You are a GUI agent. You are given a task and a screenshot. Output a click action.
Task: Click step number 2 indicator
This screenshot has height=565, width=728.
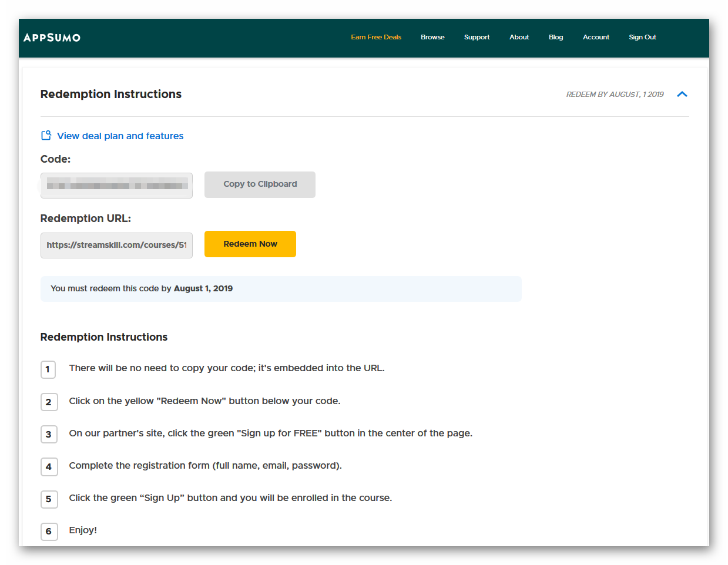click(x=48, y=402)
